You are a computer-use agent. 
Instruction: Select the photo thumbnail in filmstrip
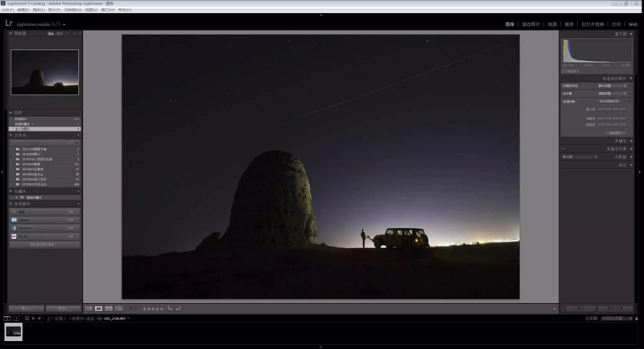[x=14, y=332]
